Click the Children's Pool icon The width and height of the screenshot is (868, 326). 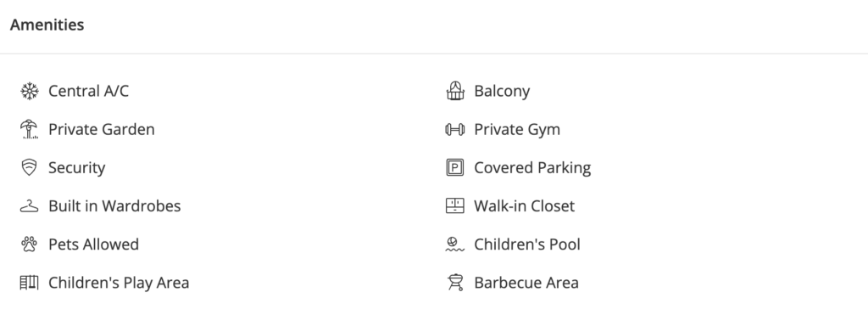(x=455, y=244)
